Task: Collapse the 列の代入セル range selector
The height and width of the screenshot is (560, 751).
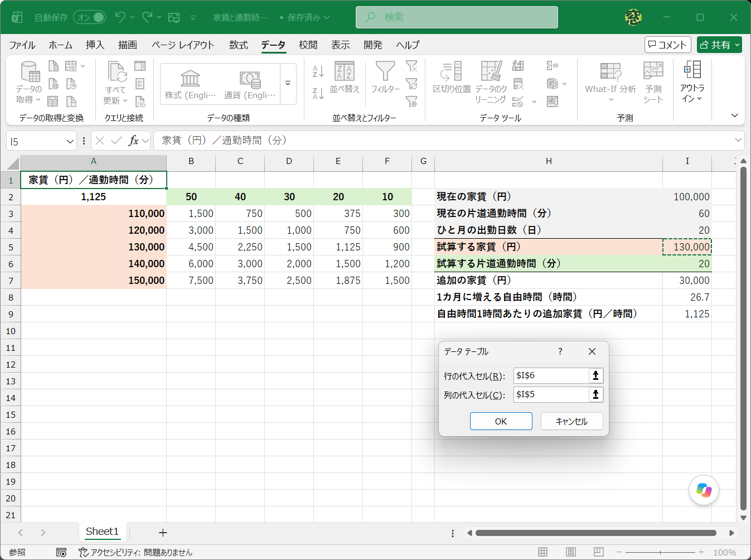Action: 595,394
